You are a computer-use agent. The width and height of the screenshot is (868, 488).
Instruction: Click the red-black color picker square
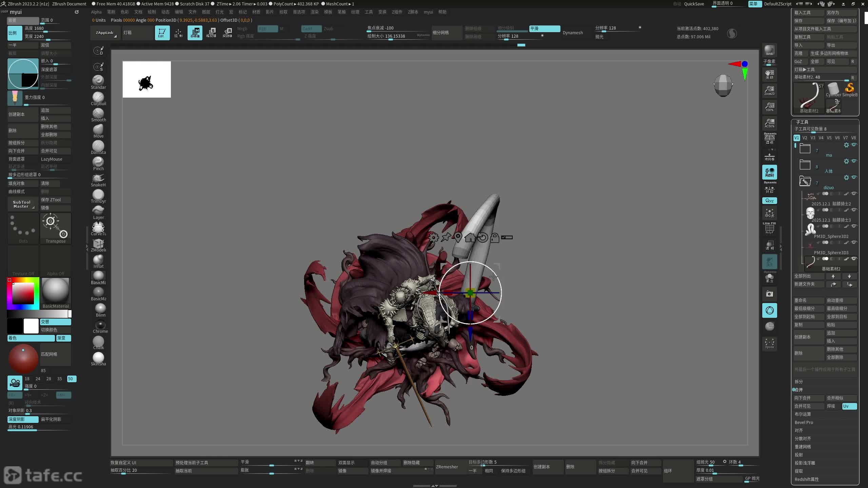23,293
